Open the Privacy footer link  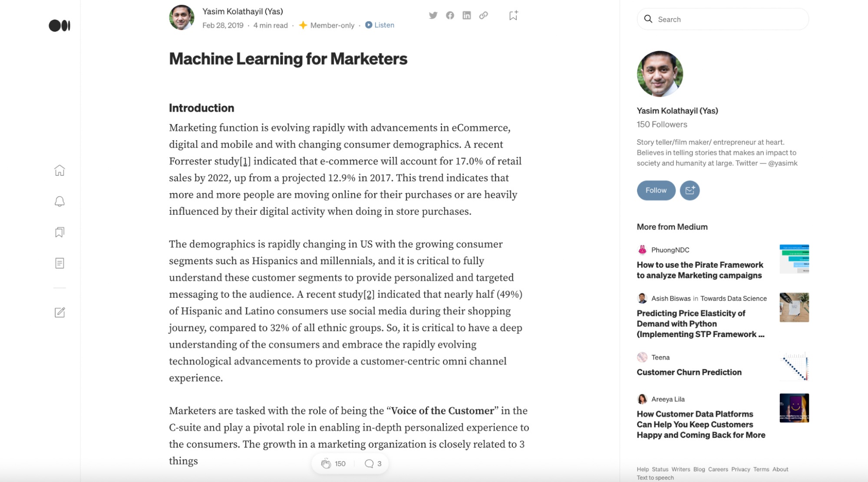pyautogui.click(x=740, y=469)
